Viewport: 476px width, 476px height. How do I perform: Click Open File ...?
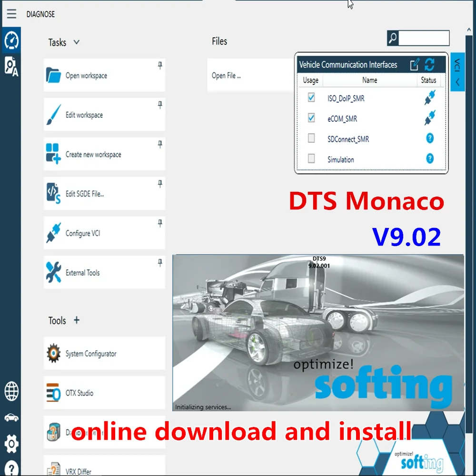tap(226, 75)
